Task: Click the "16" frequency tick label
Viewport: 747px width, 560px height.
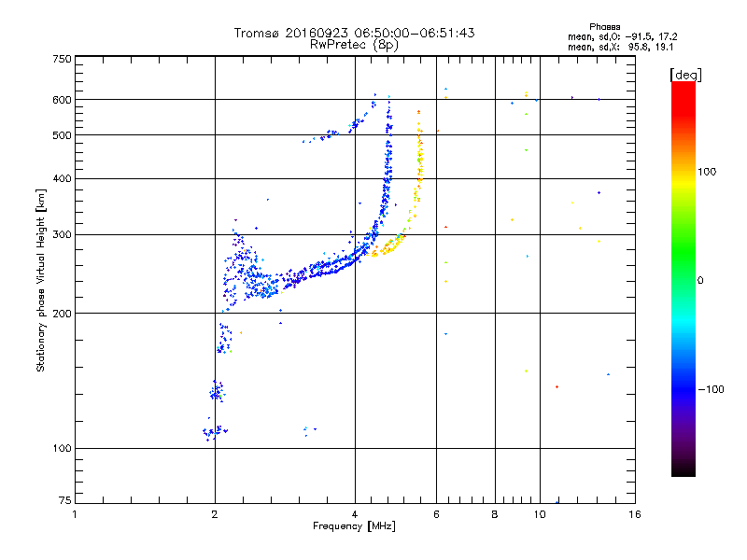Action: pos(635,514)
